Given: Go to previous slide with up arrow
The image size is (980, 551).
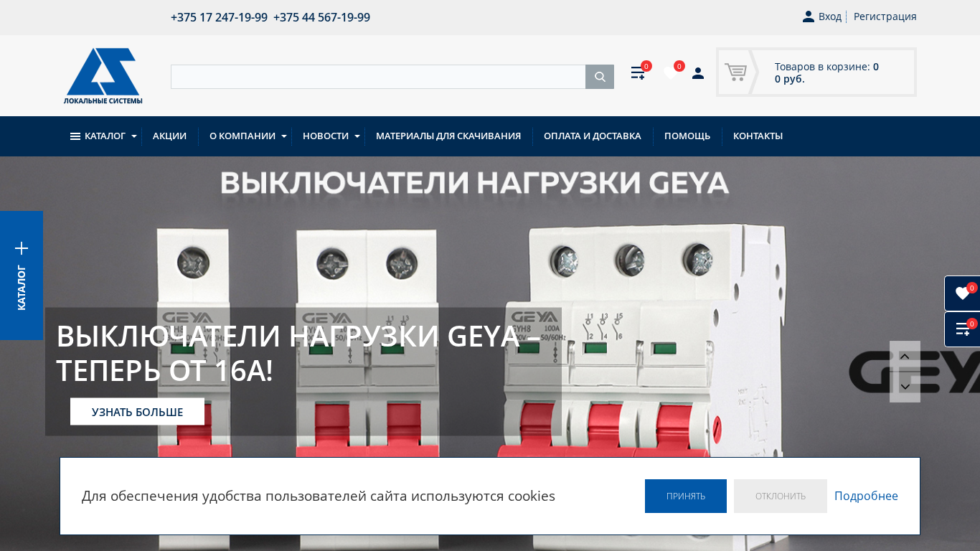Looking at the screenshot, I should [x=905, y=357].
